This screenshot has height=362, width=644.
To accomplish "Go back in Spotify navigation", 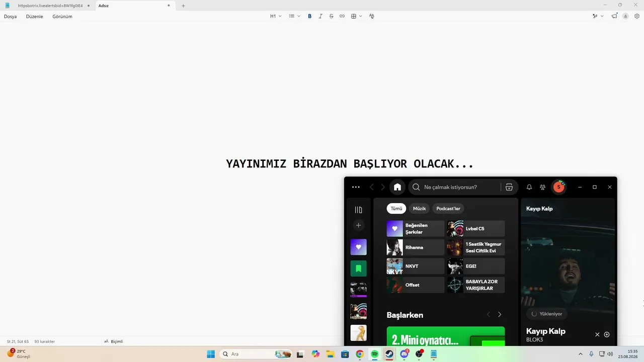I will point(372,187).
